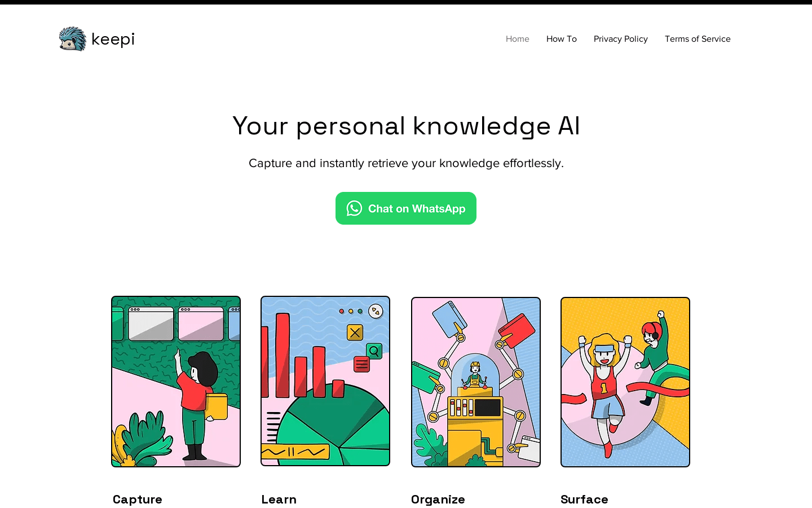Click the keepi hedgehog logo icon
812x508 pixels.
pos(73,39)
